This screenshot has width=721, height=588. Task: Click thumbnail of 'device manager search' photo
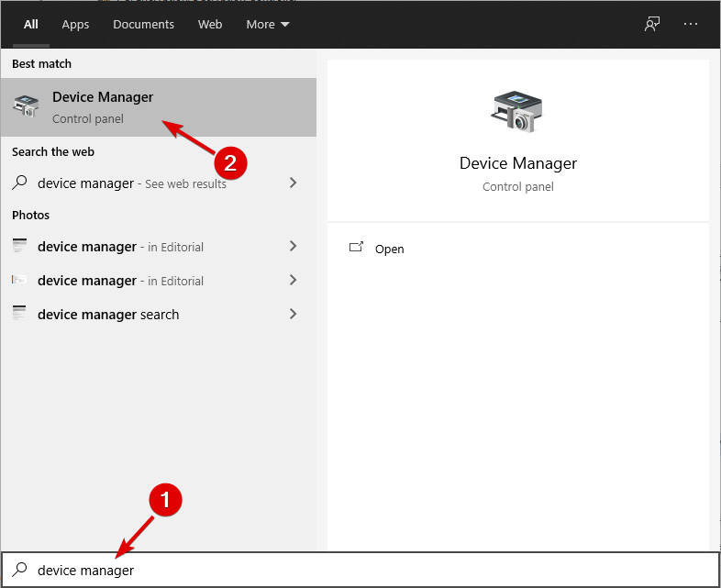coord(20,314)
